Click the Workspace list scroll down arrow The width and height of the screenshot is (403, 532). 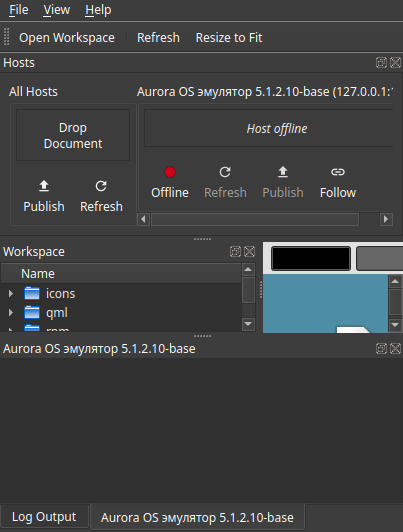tap(248, 324)
